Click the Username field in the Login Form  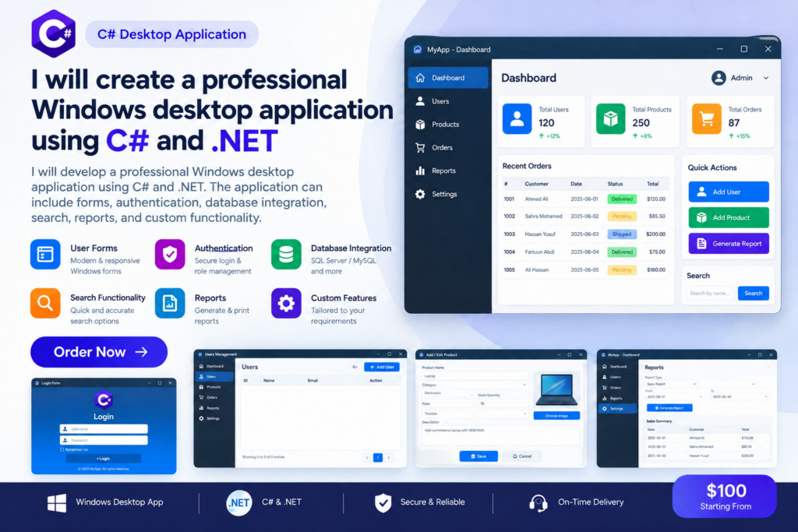(104, 428)
